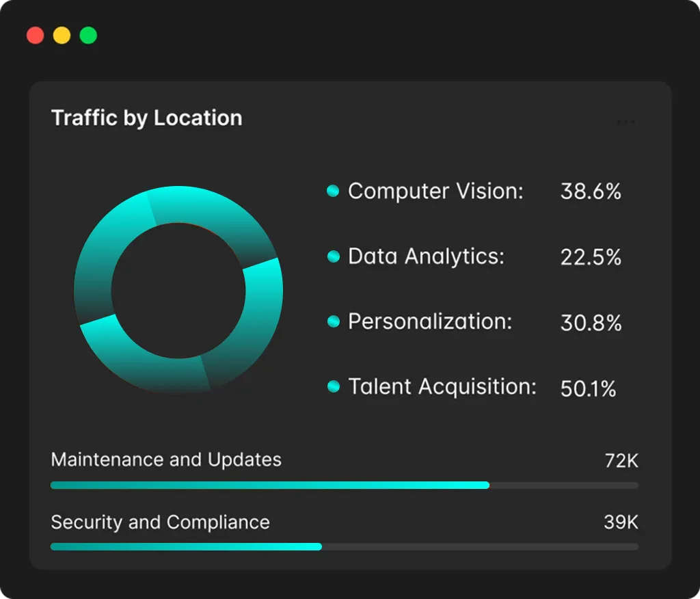700x599 pixels.
Task: Click the Computer Vision legend dot
Action: [333, 191]
